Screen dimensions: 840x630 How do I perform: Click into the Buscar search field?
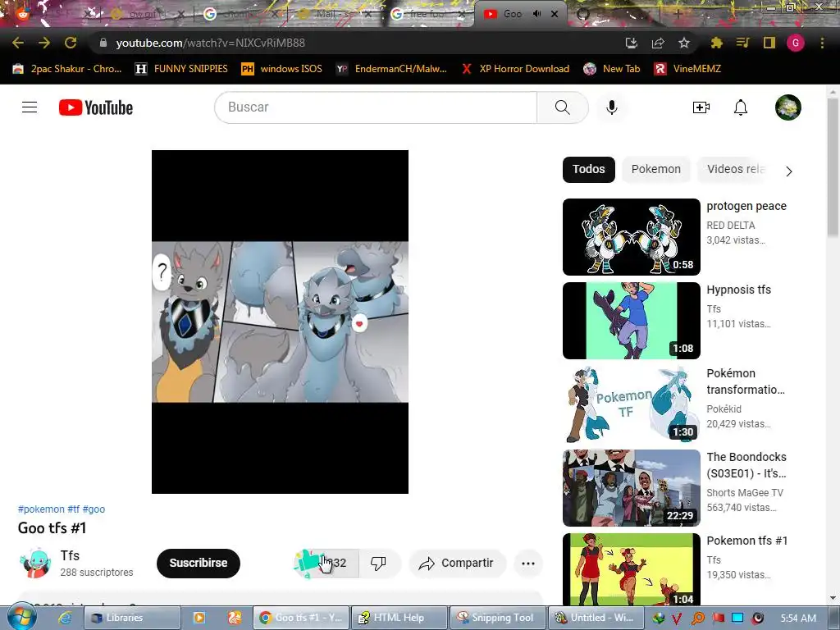tap(376, 107)
